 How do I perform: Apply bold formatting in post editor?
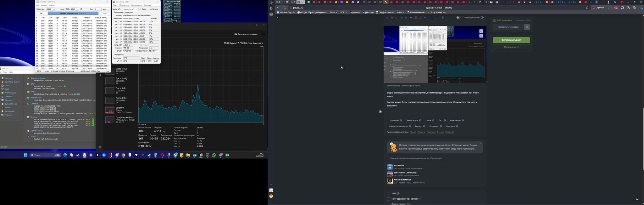(x=392, y=18)
